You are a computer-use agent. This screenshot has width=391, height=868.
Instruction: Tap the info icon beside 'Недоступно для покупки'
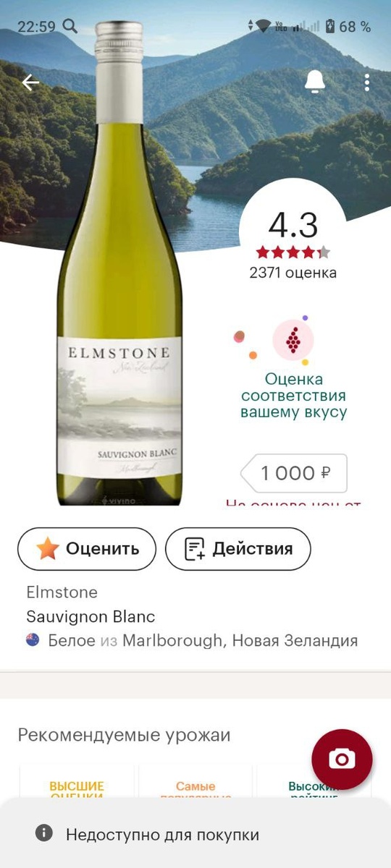pos(44,833)
